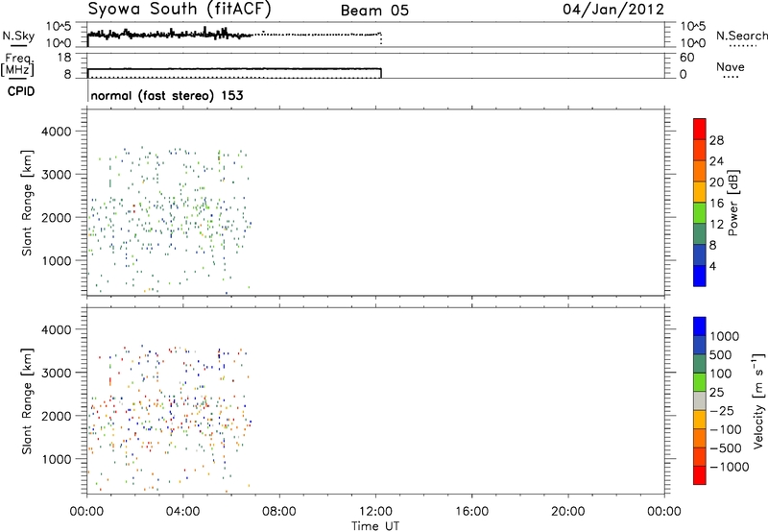Click the 'Velocity [m s-1]' colorbar title

click(x=758, y=400)
